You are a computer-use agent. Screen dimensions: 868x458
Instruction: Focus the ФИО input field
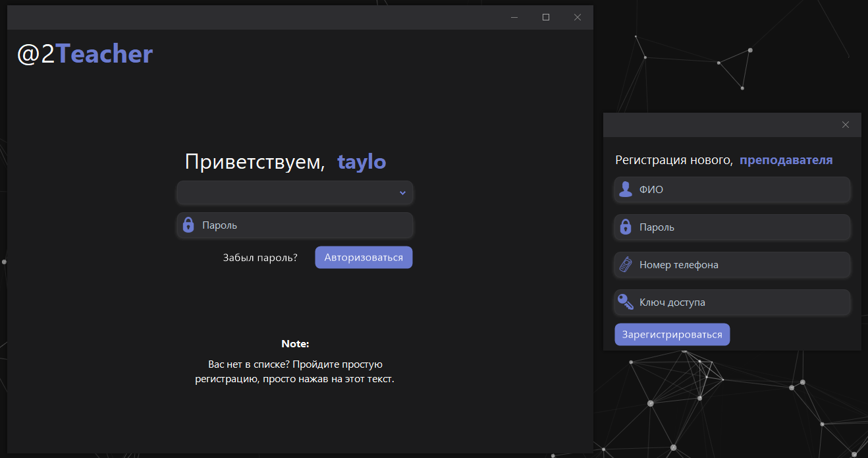(x=741, y=190)
